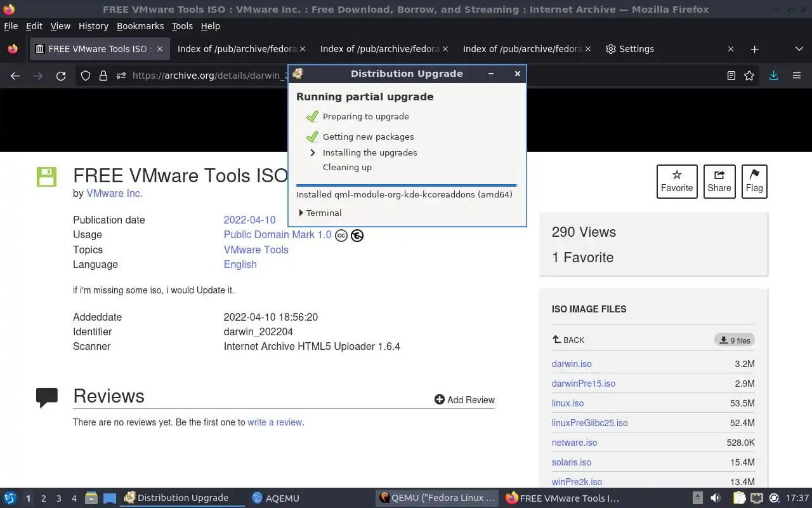The width and height of the screenshot is (812, 508).
Task: Open the Lubuntu application menu
Action: (x=10, y=498)
